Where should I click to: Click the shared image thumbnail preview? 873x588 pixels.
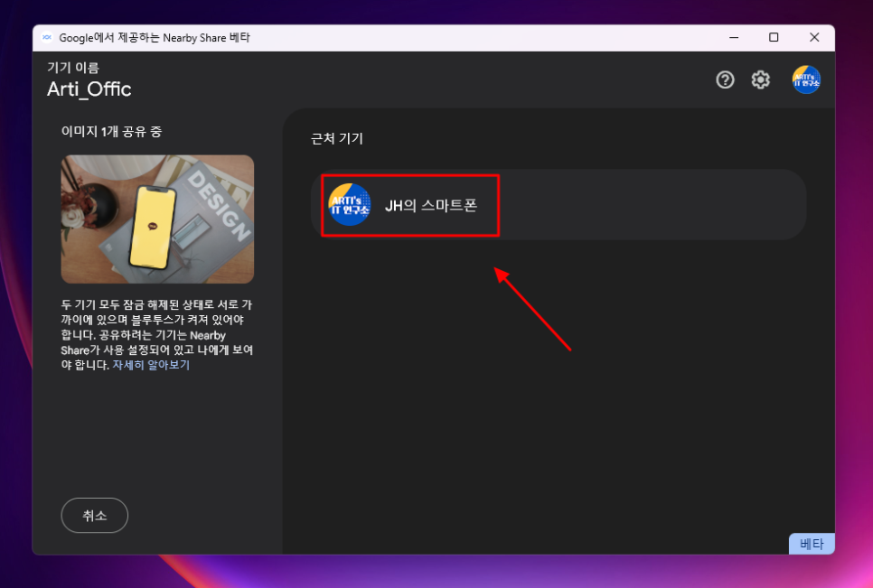click(x=157, y=219)
